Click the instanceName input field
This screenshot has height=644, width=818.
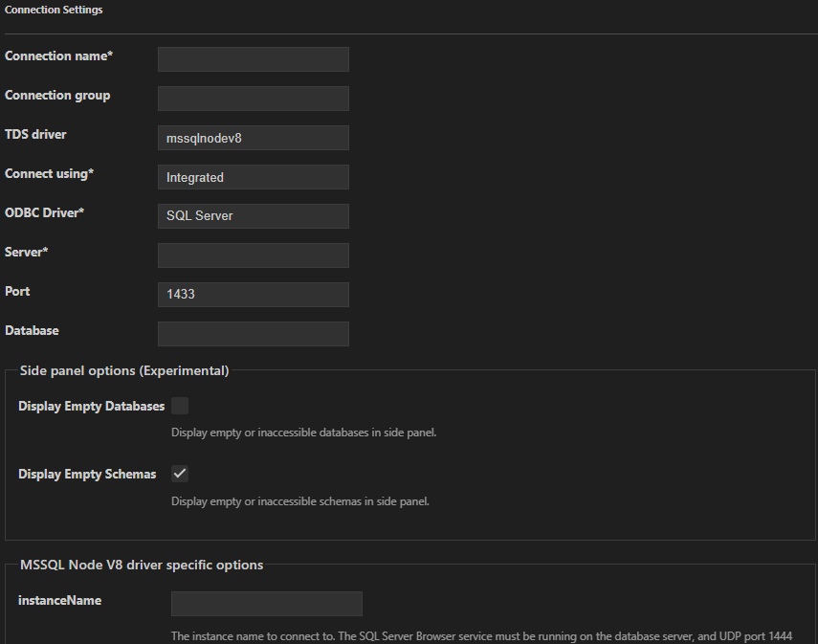[267, 604]
